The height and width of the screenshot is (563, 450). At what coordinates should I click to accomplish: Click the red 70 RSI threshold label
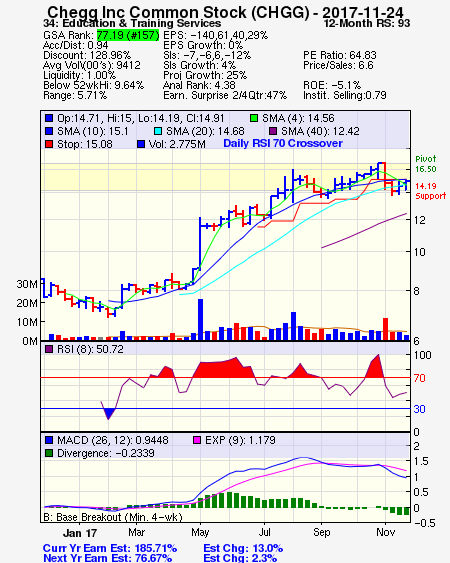coord(419,378)
